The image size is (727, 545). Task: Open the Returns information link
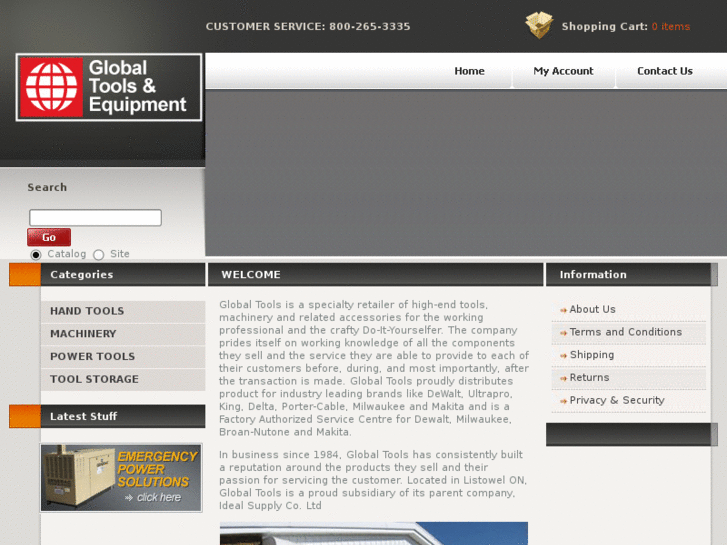589,378
